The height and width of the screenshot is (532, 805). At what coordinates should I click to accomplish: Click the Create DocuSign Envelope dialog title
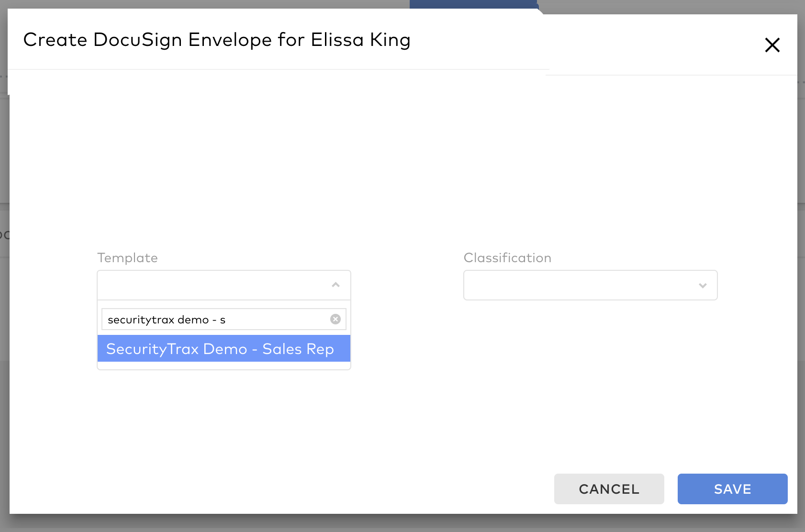click(x=217, y=40)
